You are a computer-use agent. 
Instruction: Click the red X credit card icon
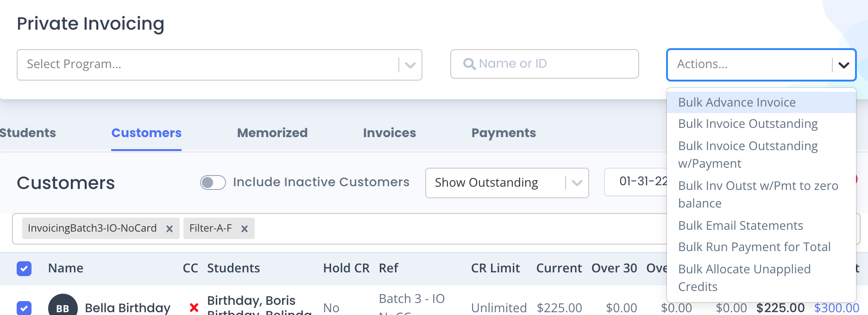[194, 307]
